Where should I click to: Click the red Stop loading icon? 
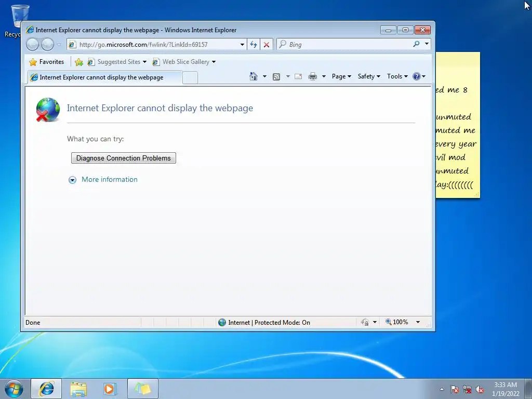coord(267,45)
